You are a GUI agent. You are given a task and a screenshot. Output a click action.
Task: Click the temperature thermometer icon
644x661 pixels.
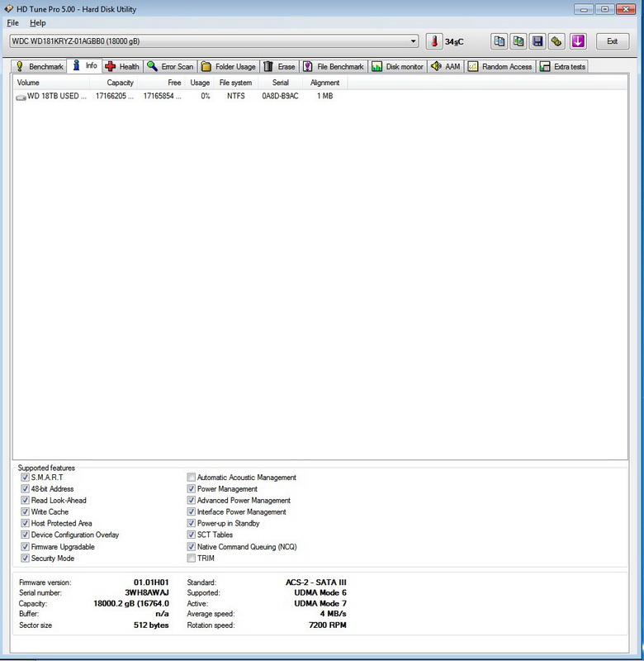[x=434, y=41]
